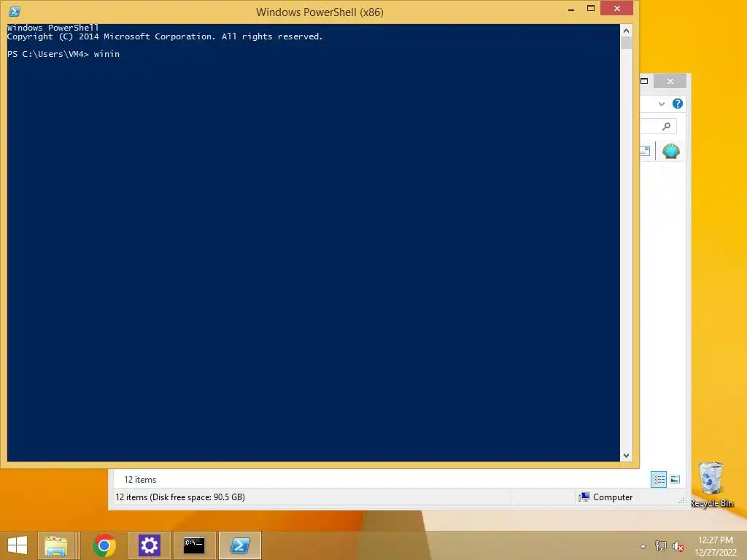The width and height of the screenshot is (747, 560).
Task: Maximize the Windows PowerShell window
Action: 591,9
